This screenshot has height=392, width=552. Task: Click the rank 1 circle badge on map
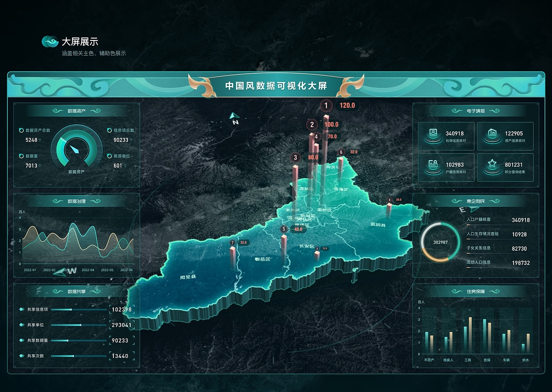click(x=326, y=105)
